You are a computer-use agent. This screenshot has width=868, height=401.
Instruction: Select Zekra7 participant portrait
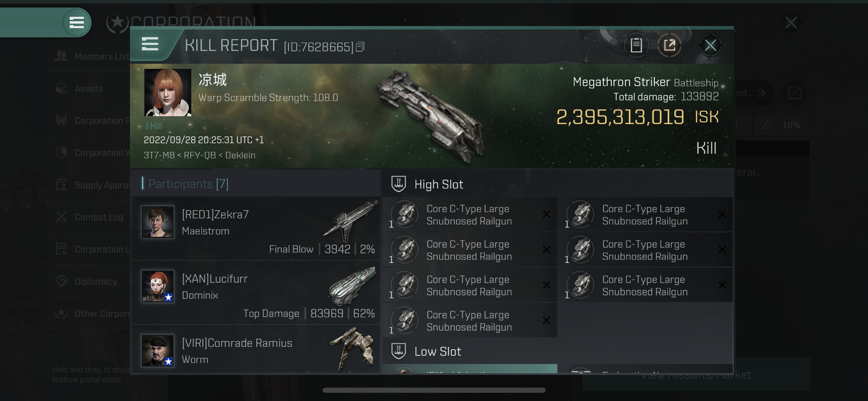pos(158,222)
